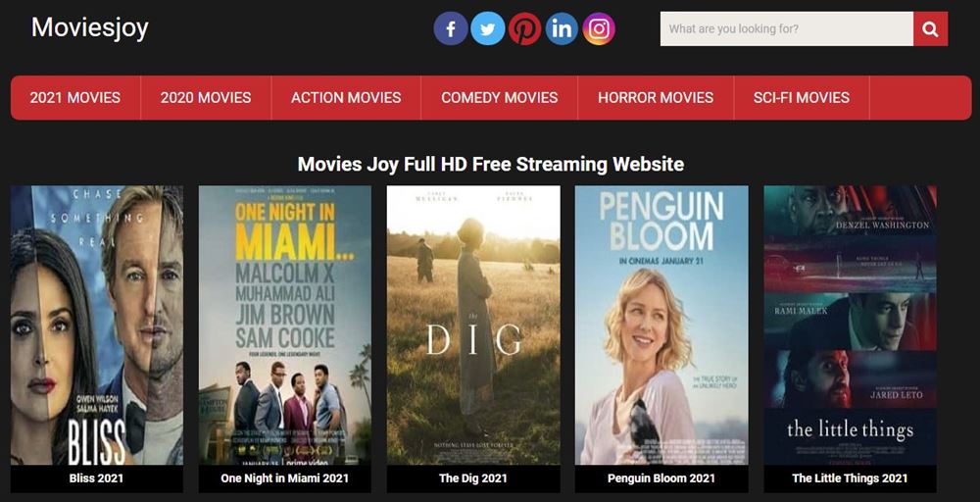Click the Instagram icon
This screenshot has height=502, width=980.
click(x=600, y=29)
